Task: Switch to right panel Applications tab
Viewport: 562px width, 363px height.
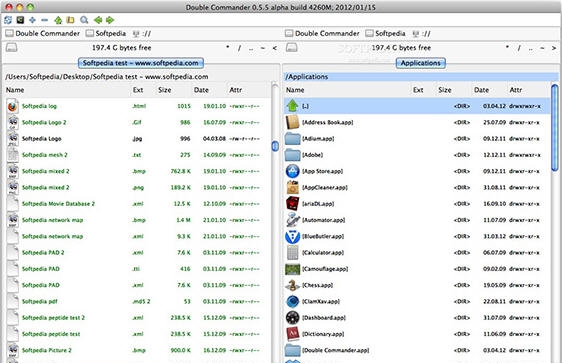Action: point(420,63)
